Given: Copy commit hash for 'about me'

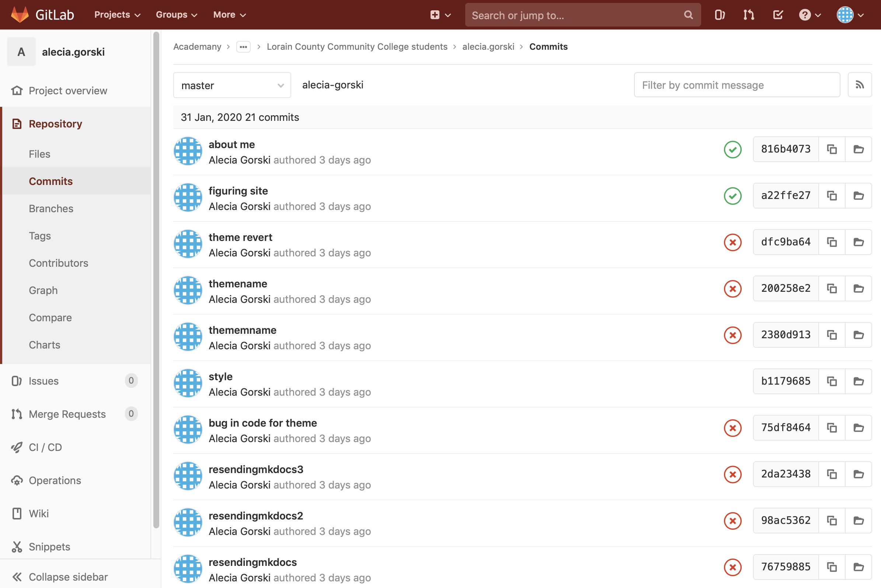Looking at the screenshot, I should (832, 148).
